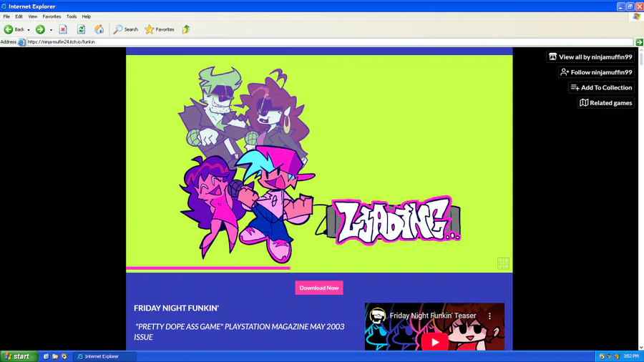Click Add To Collection button

(601, 87)
